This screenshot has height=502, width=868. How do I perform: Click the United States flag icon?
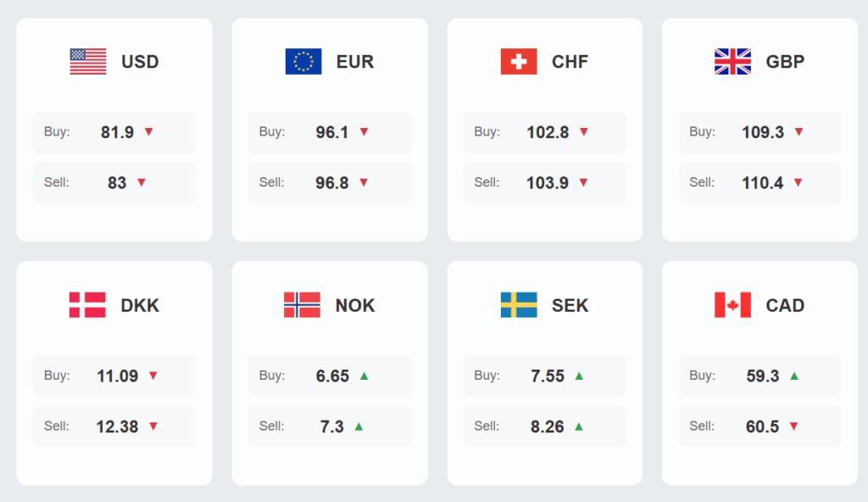coord(88,62)
